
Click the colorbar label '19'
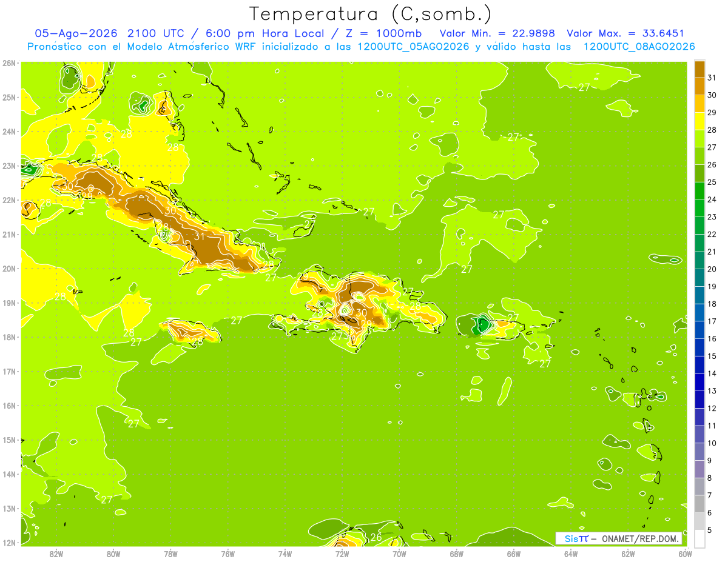[x=712, y=287]
